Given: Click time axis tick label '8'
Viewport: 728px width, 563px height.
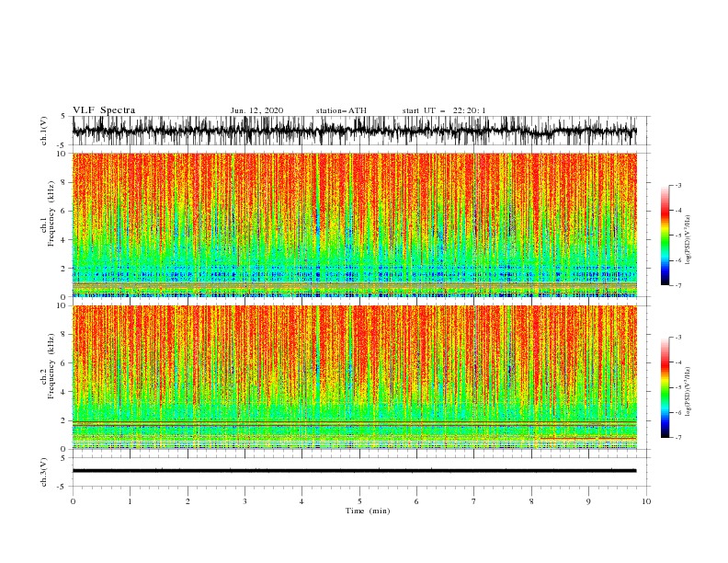Looking at the screenshot, I should point(531,501).
